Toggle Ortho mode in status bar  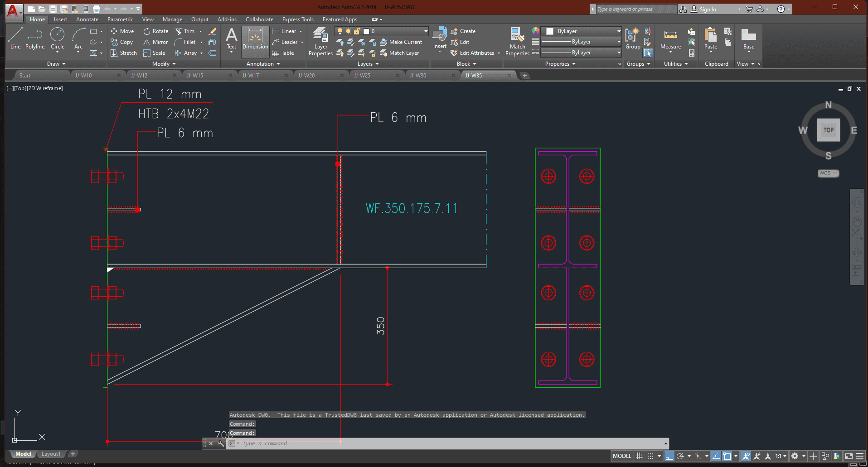[x=669, y=456]
